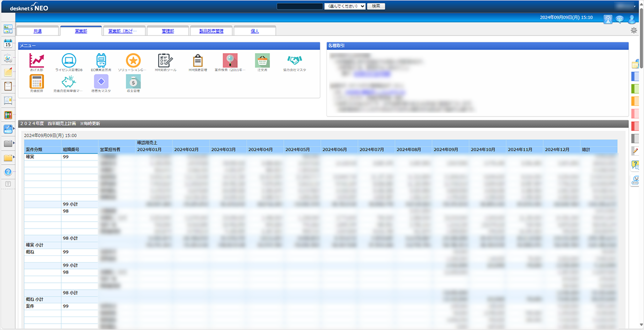The image size is (644, 330).
Task: Click the help question mark sidebar icon
Action: (x=8, y=172)
